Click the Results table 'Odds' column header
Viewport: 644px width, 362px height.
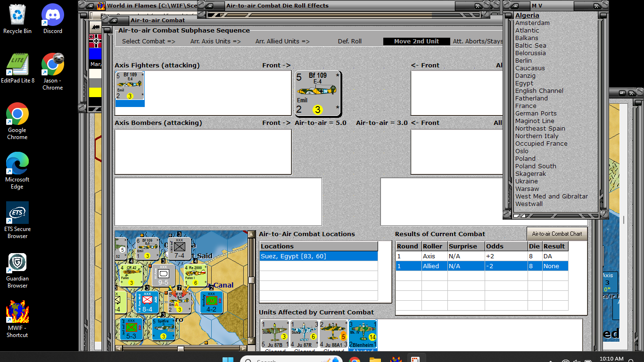(506, 247)
